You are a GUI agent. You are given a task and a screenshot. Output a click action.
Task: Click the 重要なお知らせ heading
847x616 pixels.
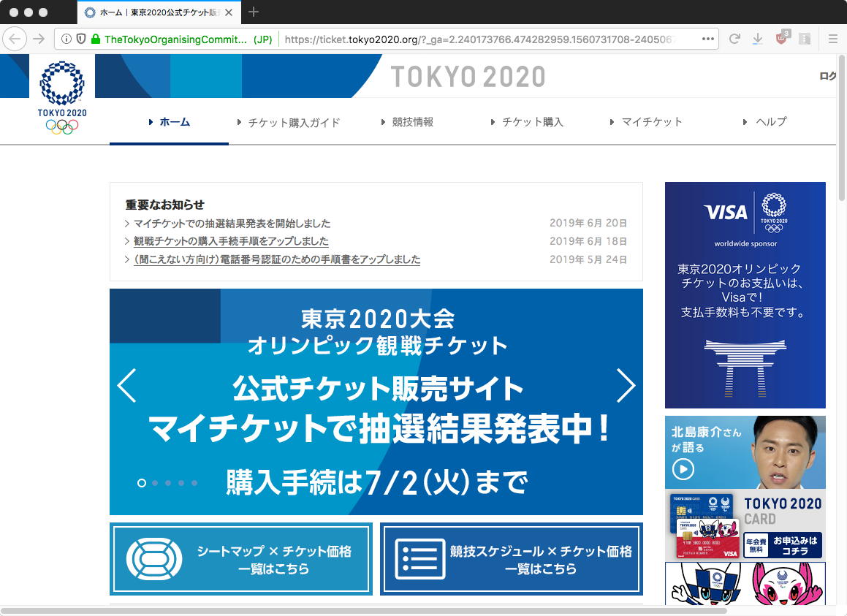click(164, 205)
